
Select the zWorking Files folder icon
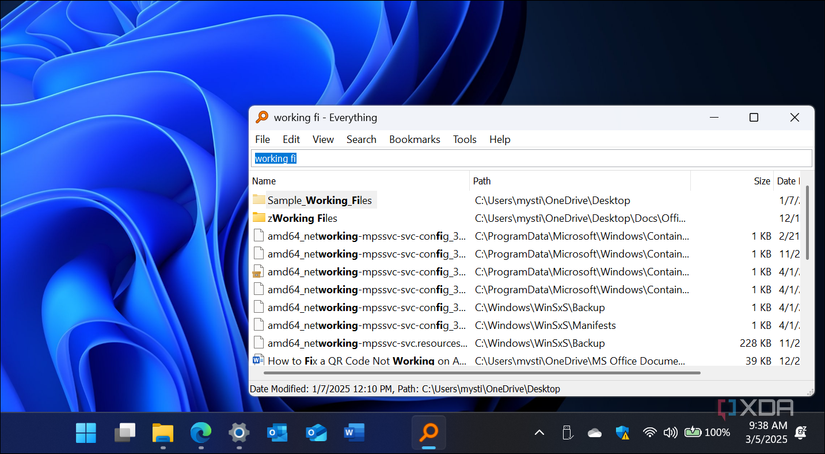[258, 218]
